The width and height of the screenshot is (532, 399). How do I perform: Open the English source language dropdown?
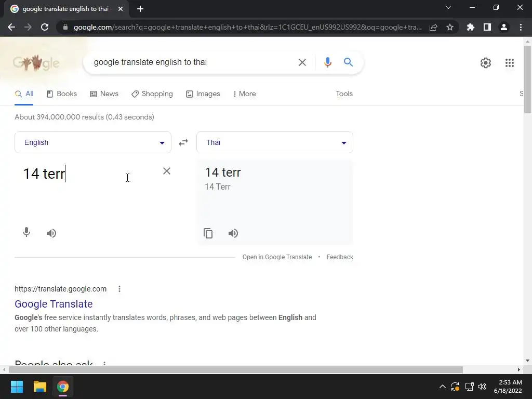tap(93, 142)
